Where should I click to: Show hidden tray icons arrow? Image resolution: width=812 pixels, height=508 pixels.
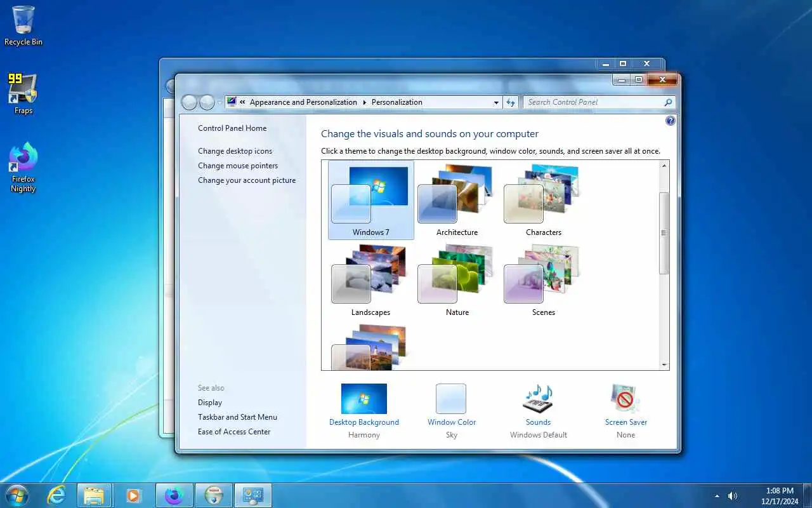click(x=717, y=496)
